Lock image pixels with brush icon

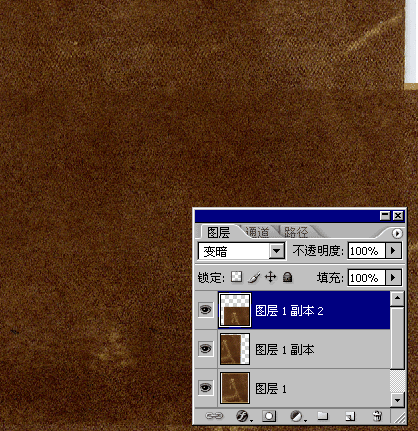coord(254,277)
